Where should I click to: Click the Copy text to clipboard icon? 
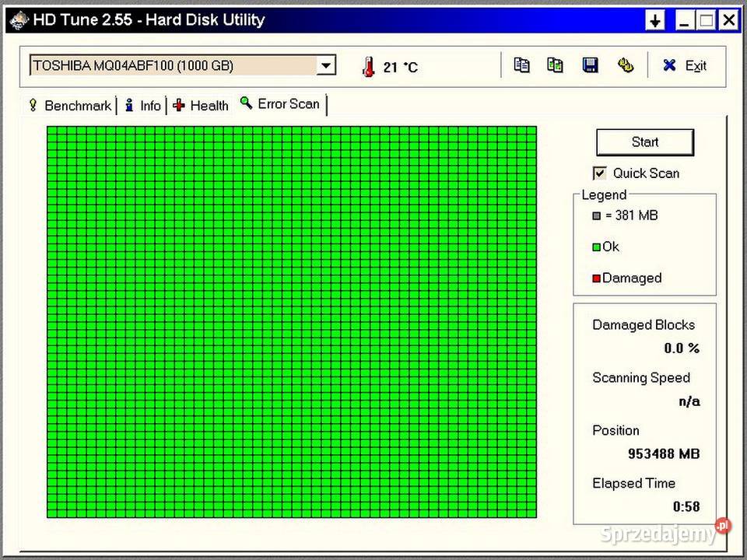point(522,65)
